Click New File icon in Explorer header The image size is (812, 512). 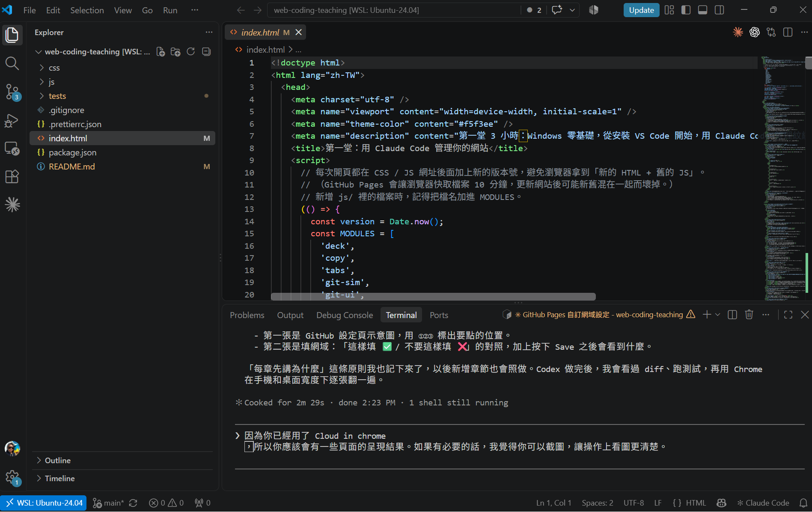point(161,52)
